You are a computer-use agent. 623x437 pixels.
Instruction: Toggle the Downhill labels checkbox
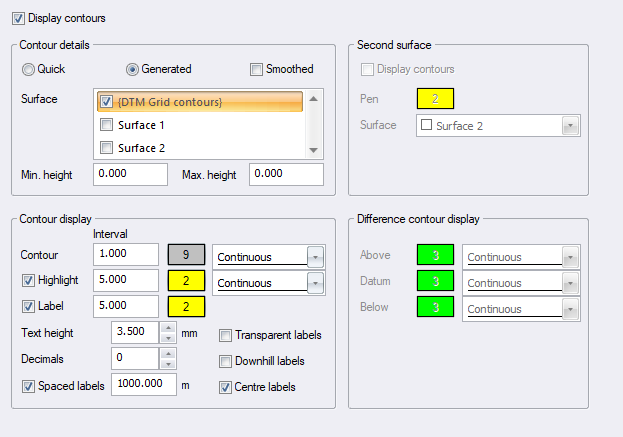[226, 361]
